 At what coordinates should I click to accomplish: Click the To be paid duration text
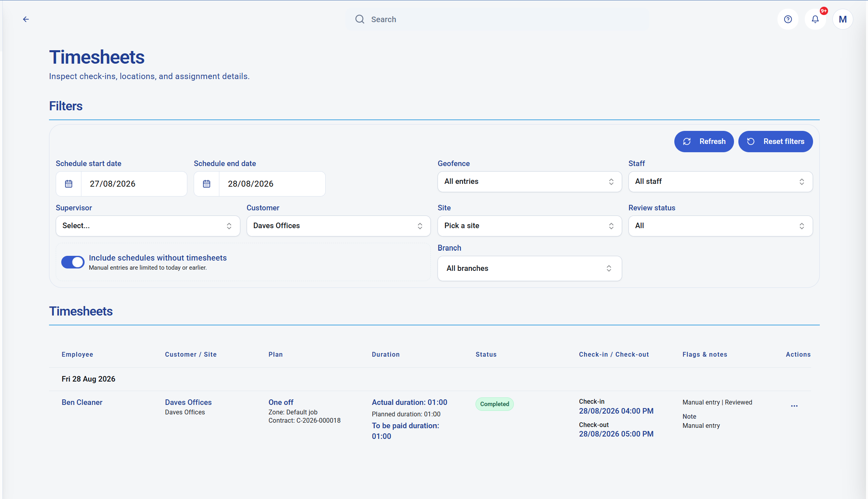pos(406,431)
